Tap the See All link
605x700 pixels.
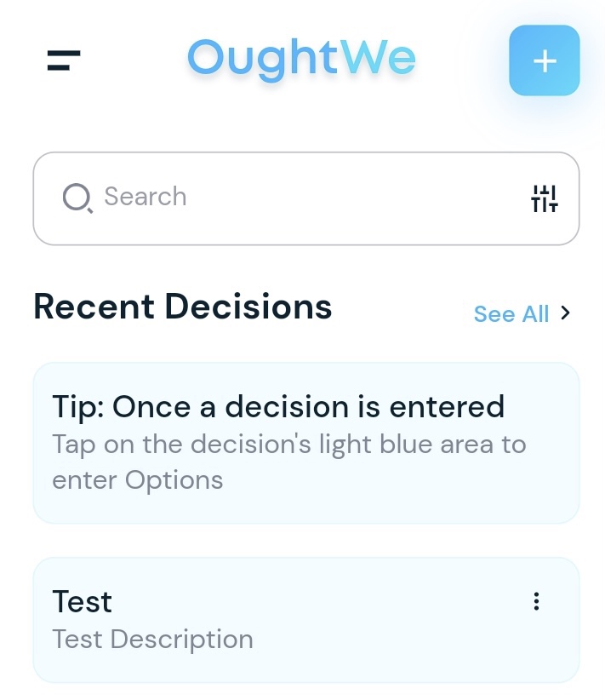pyautogui.click(x=511, y=314)
